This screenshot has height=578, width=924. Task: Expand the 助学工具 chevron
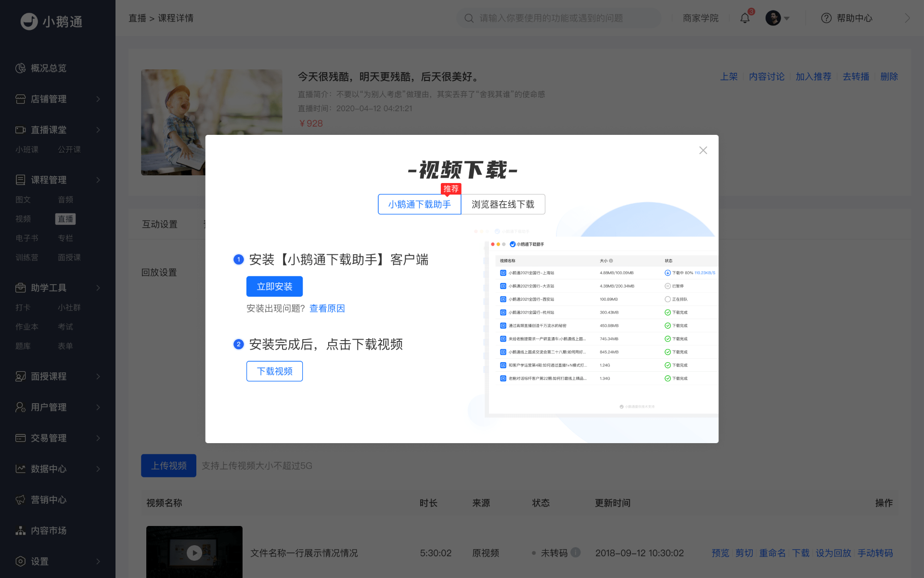coord(98,288)
